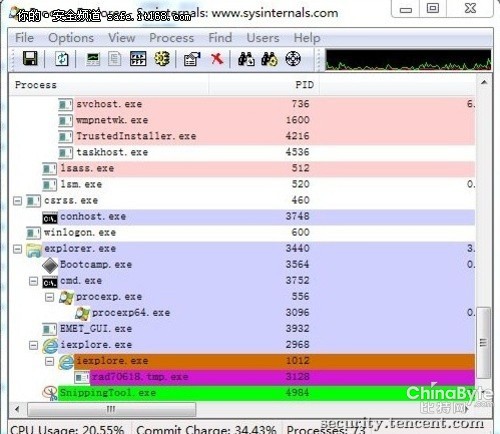Open the Process menu
500x434 pixels.
[x=172, y=38]
